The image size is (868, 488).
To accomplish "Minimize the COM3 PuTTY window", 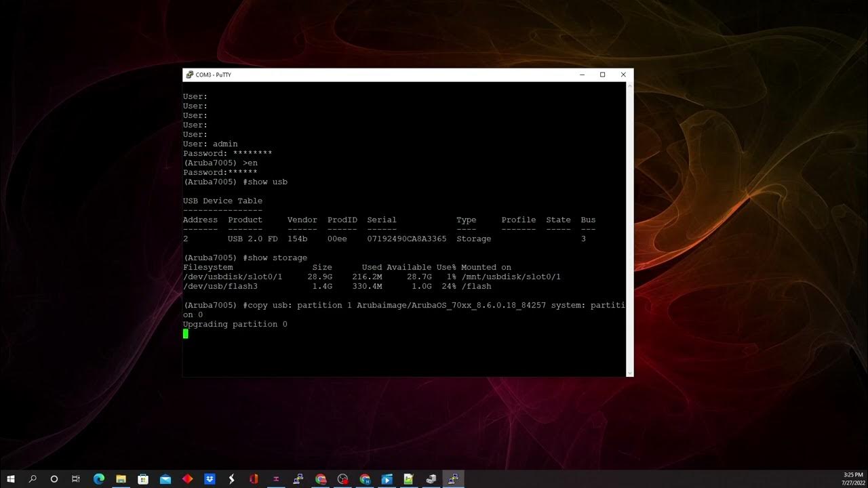I will point(582,75).
